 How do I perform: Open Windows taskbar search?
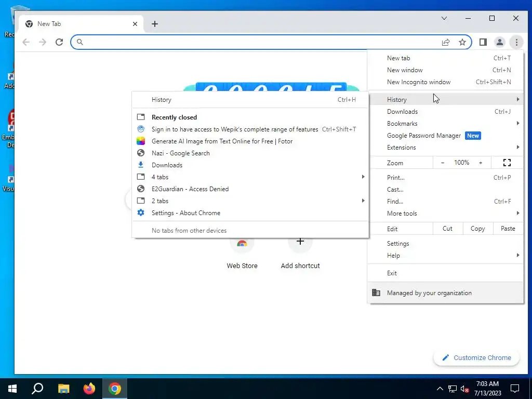tap(37, 389)
